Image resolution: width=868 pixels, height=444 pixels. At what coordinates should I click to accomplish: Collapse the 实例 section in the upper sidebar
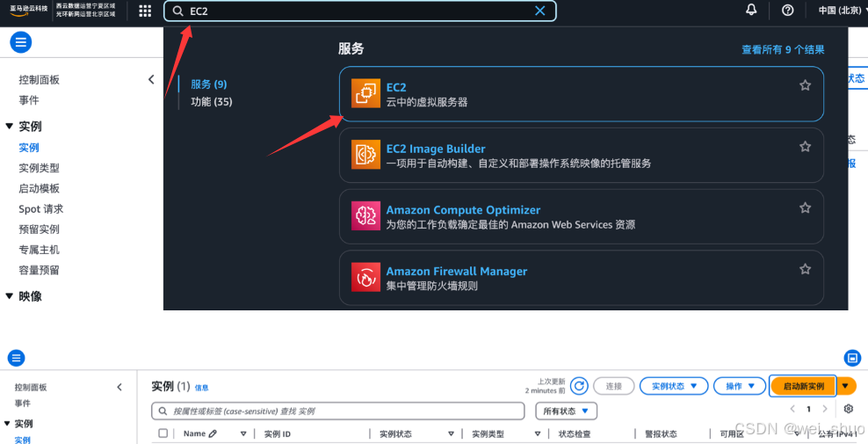9,127
